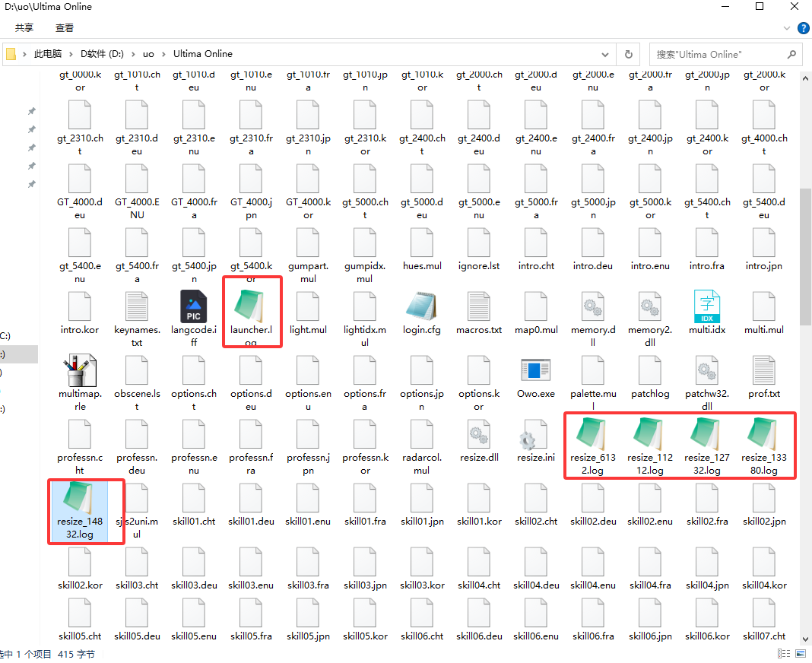Expand the breadcrumb arrow after 此电脑
Viewport: 812px width, 663px height.
pos(71,54)
